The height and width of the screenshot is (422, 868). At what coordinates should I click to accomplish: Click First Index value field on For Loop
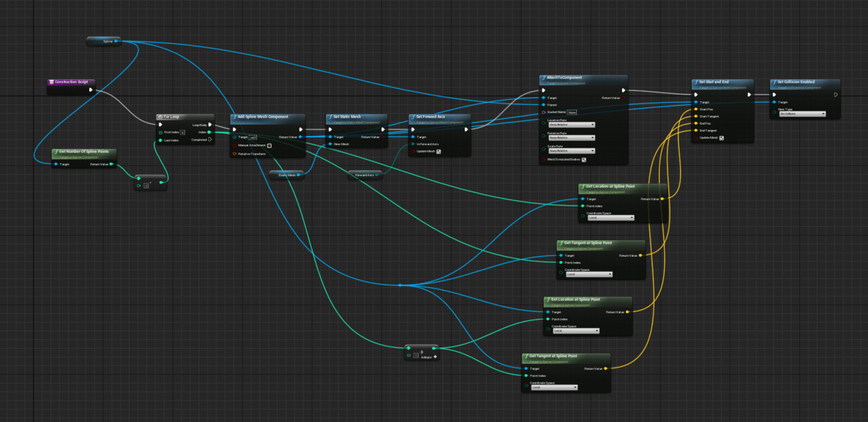[x=182, y=133]
